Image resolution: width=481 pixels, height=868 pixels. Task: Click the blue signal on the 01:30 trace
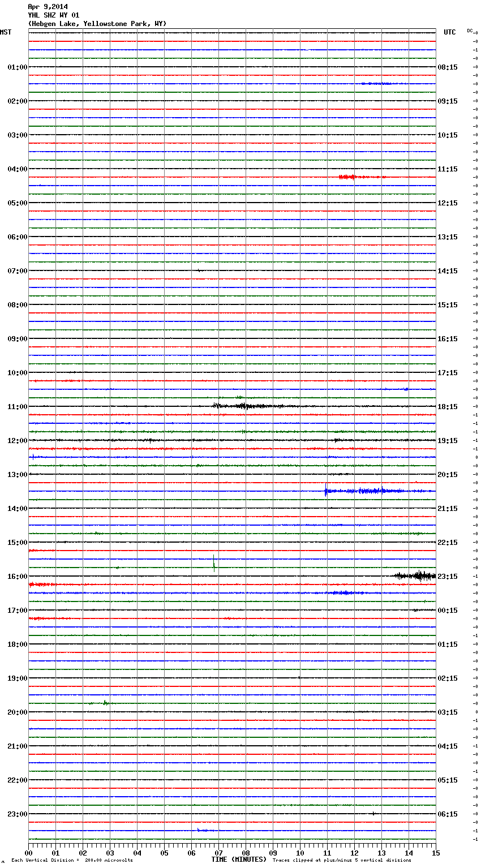click(384, 84)
